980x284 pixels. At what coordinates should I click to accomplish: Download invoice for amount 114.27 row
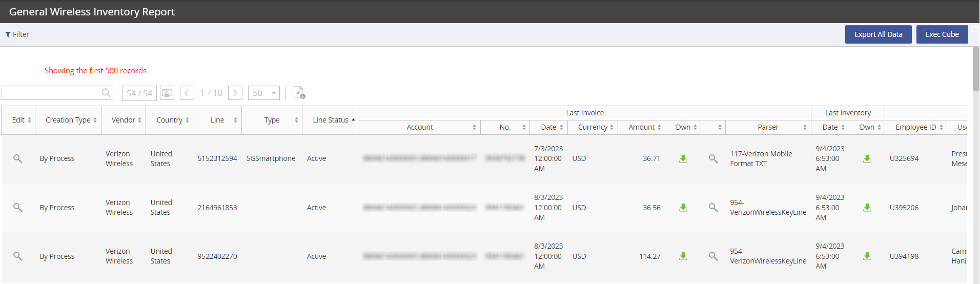tap(683, 256)
